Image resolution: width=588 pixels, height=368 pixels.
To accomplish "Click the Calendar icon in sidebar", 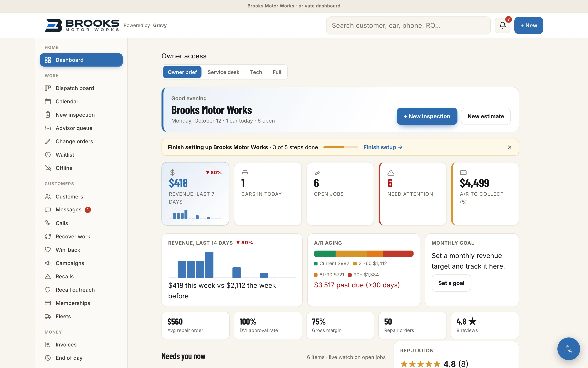I will pos(48,101).
